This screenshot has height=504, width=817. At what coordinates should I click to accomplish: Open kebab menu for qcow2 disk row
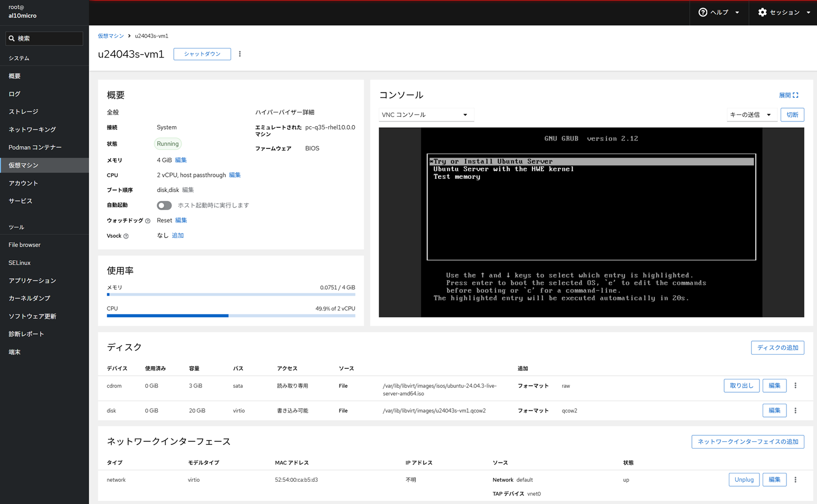pos(795,411)
